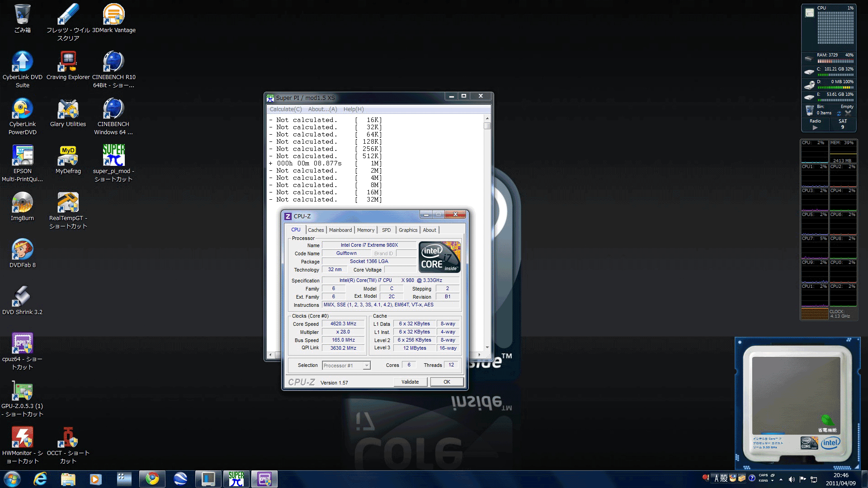
Task: Click the Super PI taskbar button
Action: 236,479
